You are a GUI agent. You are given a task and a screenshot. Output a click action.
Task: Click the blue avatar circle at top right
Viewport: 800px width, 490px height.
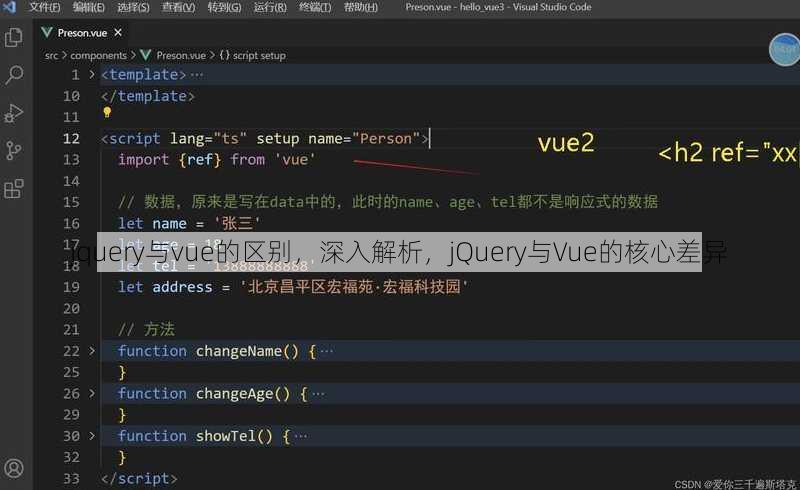785,50
